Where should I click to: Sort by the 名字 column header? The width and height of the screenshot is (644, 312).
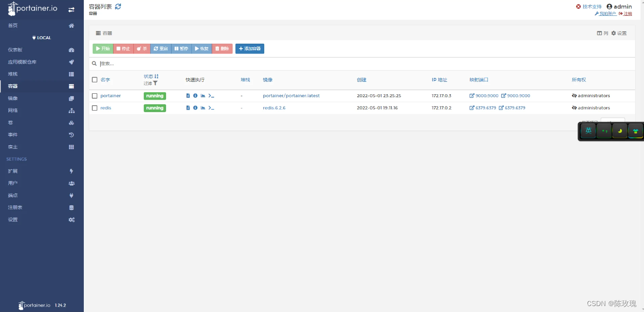click(x=105, y=80)
